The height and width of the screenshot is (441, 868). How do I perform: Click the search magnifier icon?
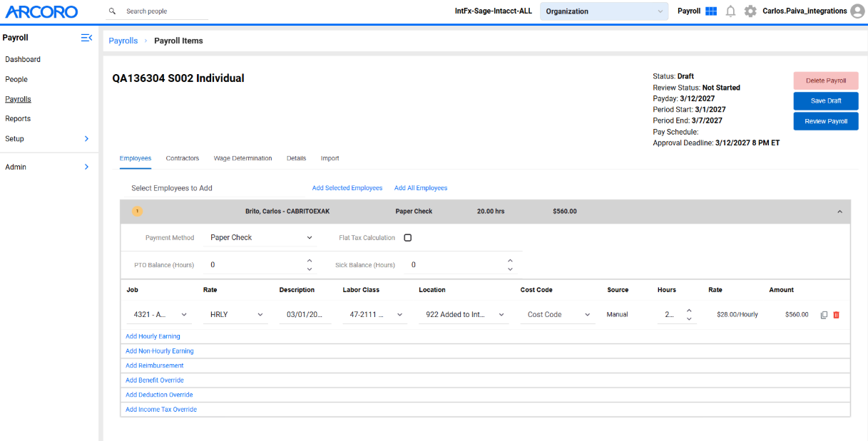[112, 11]
